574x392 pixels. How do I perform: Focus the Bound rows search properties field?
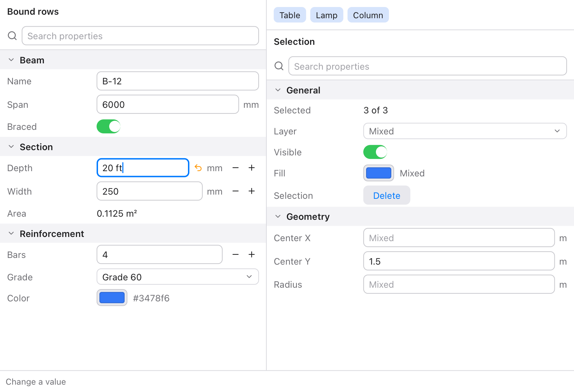coord(140,36)
